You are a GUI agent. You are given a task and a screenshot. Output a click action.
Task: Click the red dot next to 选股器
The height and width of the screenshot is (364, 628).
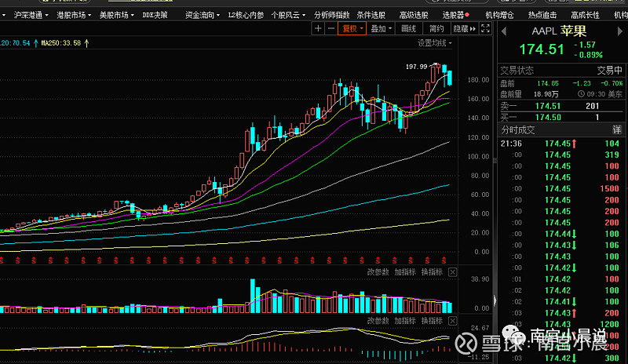467,15
